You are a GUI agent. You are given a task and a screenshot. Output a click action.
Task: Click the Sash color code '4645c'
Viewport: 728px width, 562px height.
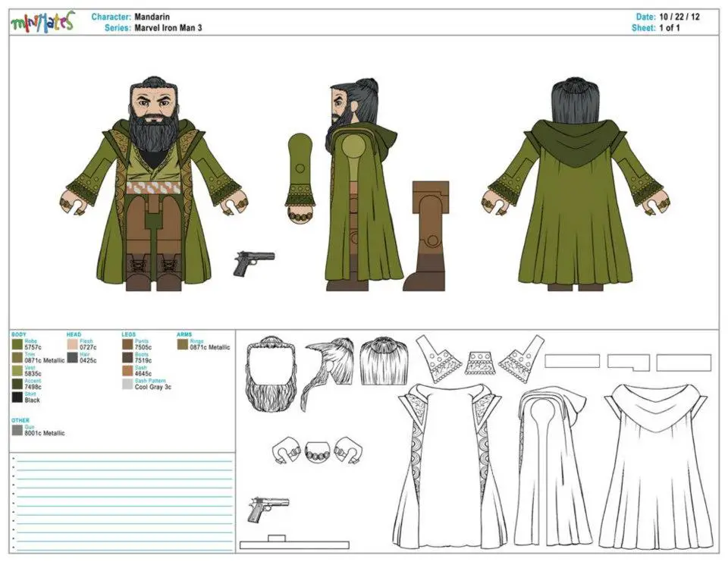click(143, 374)
